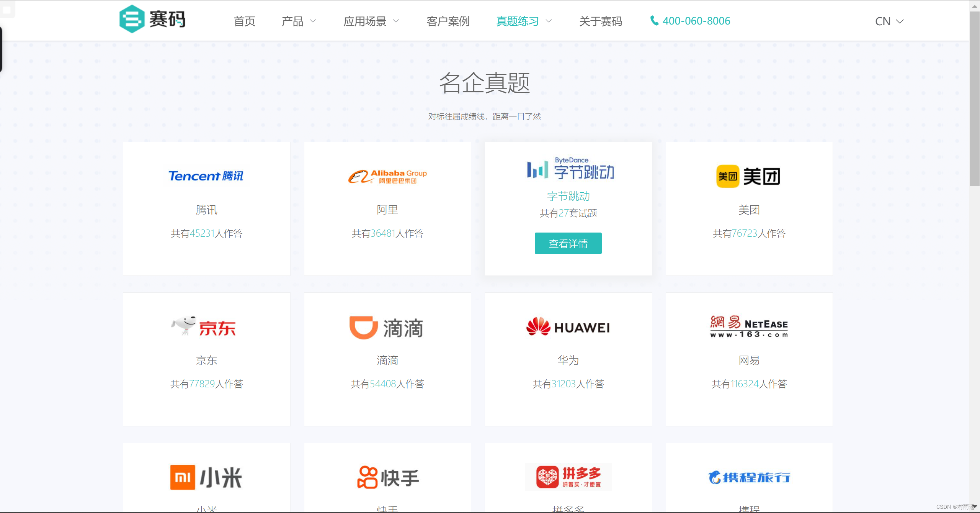Click the HUAWEI logo

point(568,327)
